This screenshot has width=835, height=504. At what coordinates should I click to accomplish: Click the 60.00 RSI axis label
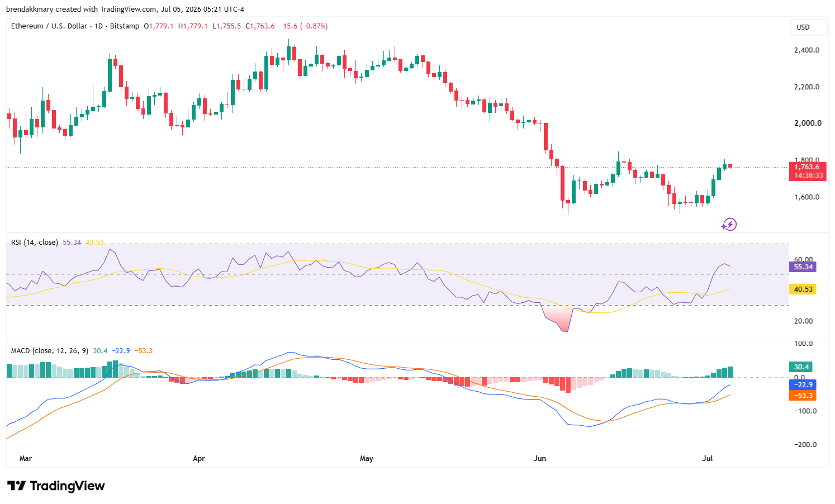click(x=803, y=260)
